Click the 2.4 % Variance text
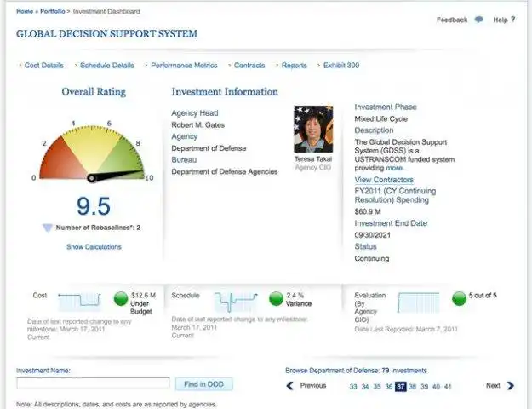Viewport: 532px width, 409px height. coord(299,300)
